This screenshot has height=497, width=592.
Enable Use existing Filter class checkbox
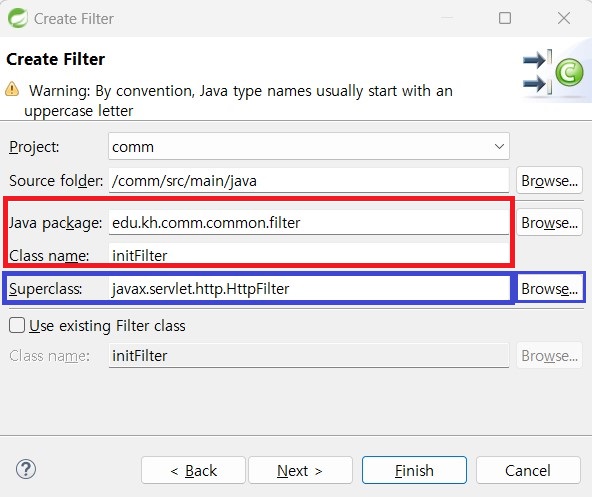click(17, 325)
